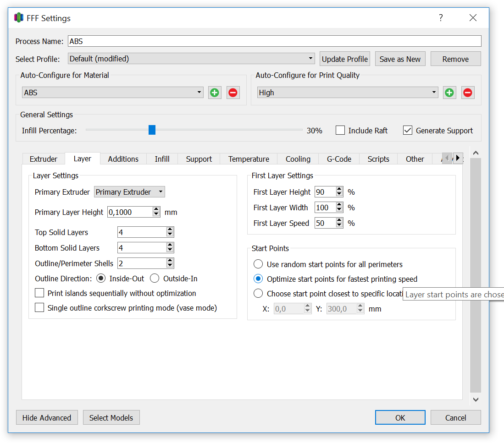This screenshot has width=504, height=443.
Task: Remove the High print quality with red minus
Action: click(468, 93)
